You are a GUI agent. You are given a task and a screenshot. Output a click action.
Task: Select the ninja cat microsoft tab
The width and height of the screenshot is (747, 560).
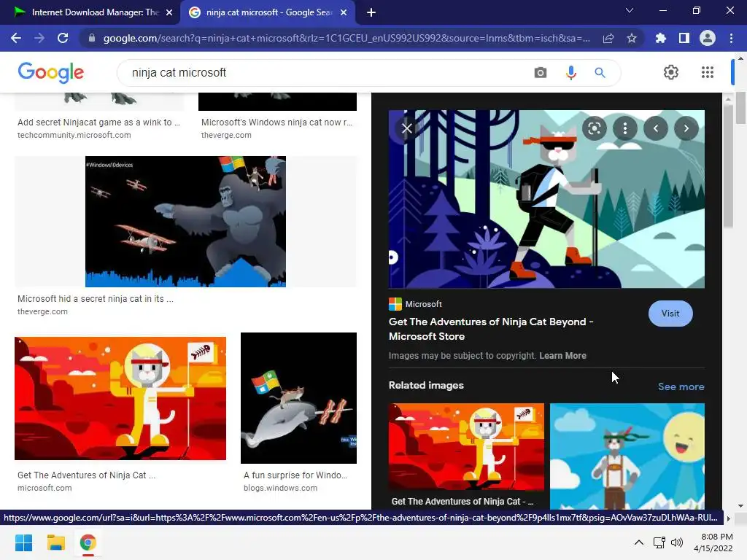(267, 12)
